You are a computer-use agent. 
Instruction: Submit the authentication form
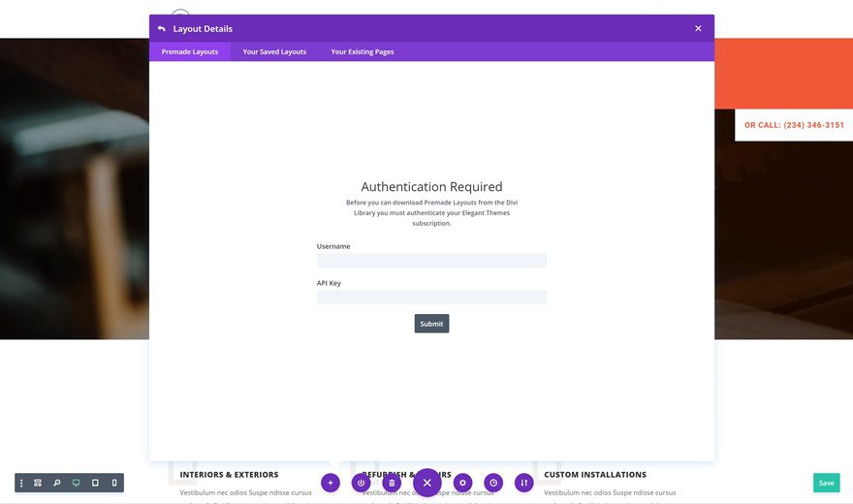[x=431, y=324]
